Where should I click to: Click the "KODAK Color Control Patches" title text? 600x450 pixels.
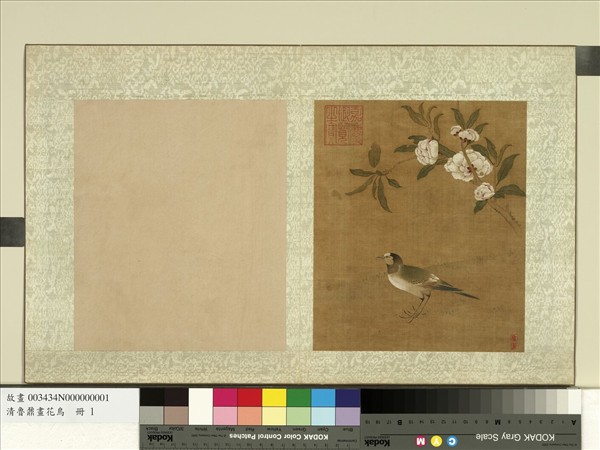pyautogui.click(x=278, y=437)
